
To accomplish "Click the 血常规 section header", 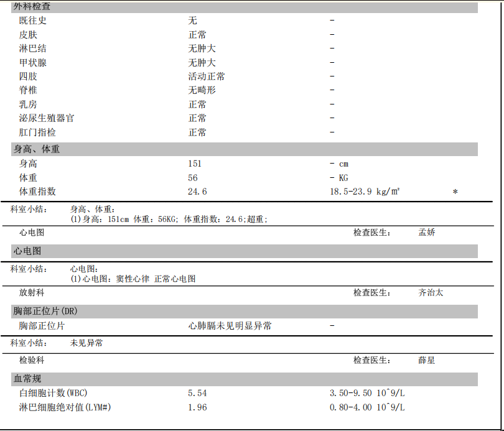I will point(27,379).
